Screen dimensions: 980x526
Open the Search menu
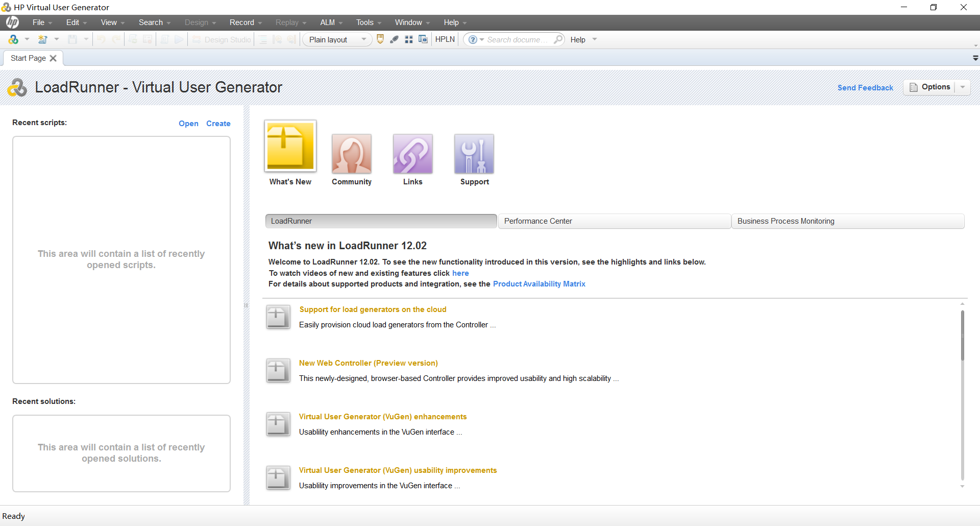pos(155,22)
